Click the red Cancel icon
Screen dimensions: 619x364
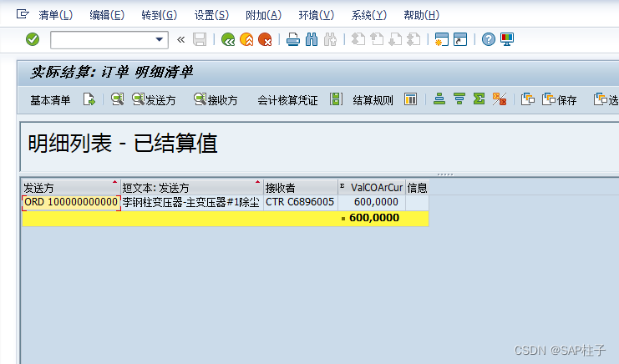point(265,39)
